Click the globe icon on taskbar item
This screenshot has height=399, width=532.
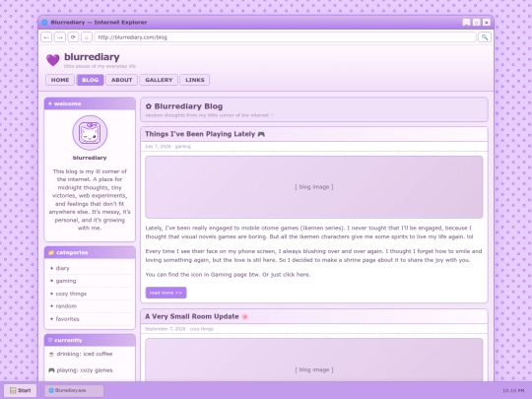click(x=51, y=390)
